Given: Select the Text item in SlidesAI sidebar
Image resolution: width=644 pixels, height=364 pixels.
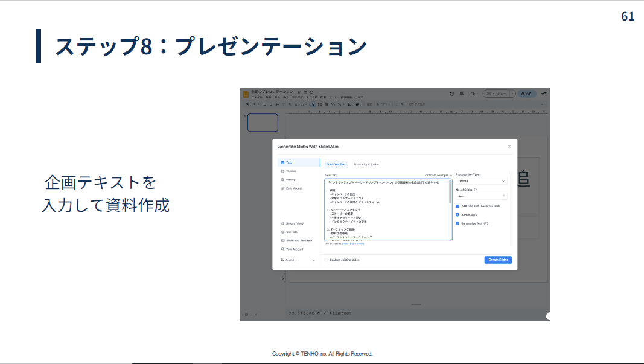Looking at the screenshot, I should pyautogui.click(x=299, y=162).
